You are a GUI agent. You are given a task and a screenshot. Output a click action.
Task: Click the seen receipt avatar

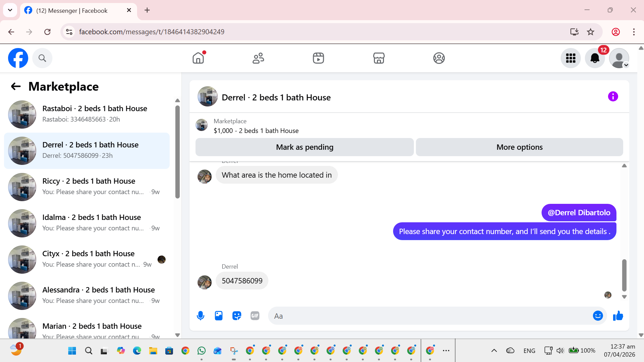(608, 295)
